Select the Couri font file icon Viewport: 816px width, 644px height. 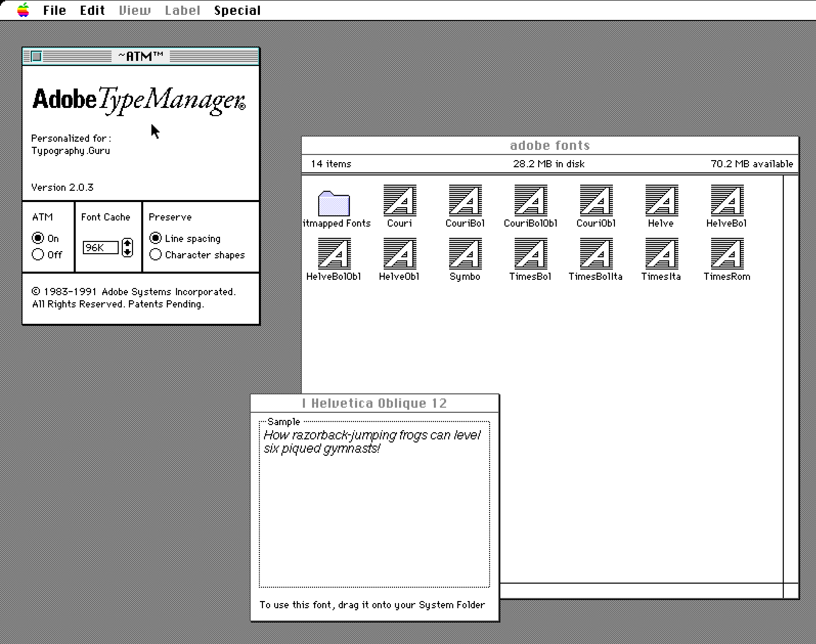(400, 200)
